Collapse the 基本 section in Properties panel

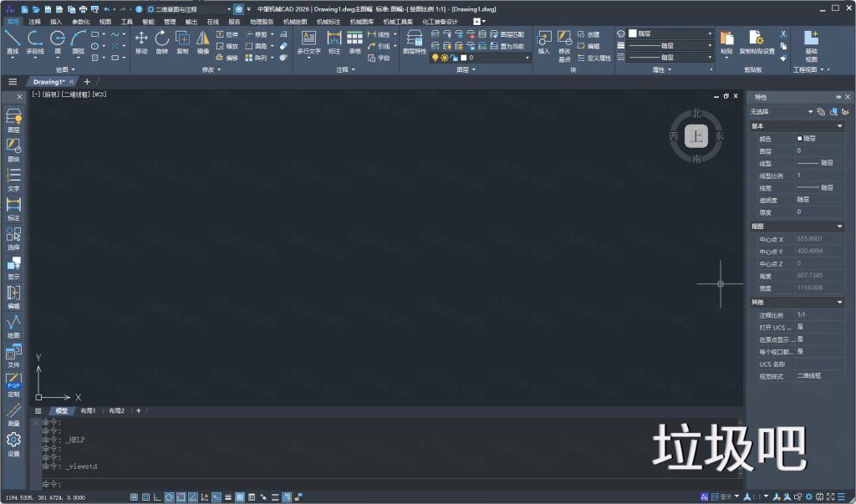tap(839, 126)
